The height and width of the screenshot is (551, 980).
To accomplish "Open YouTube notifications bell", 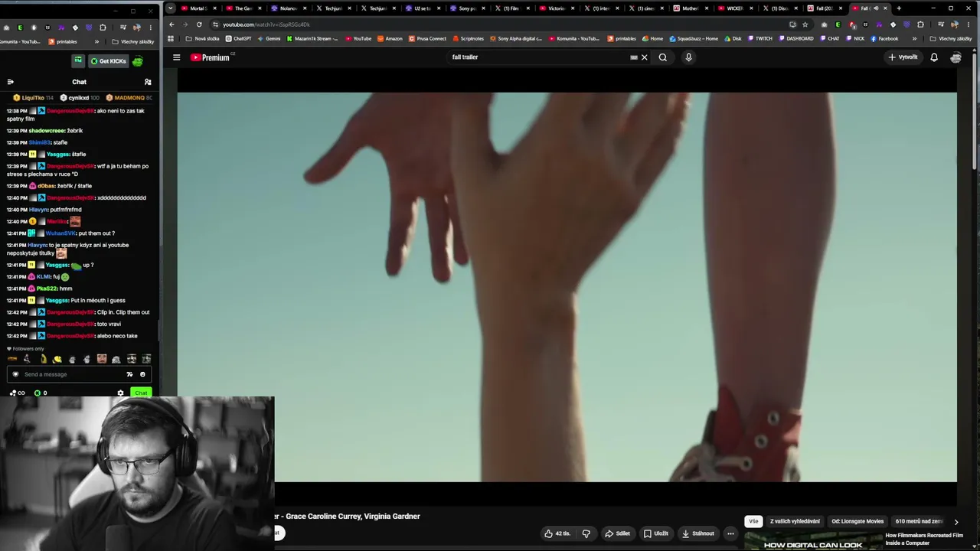I will point(934,57).
